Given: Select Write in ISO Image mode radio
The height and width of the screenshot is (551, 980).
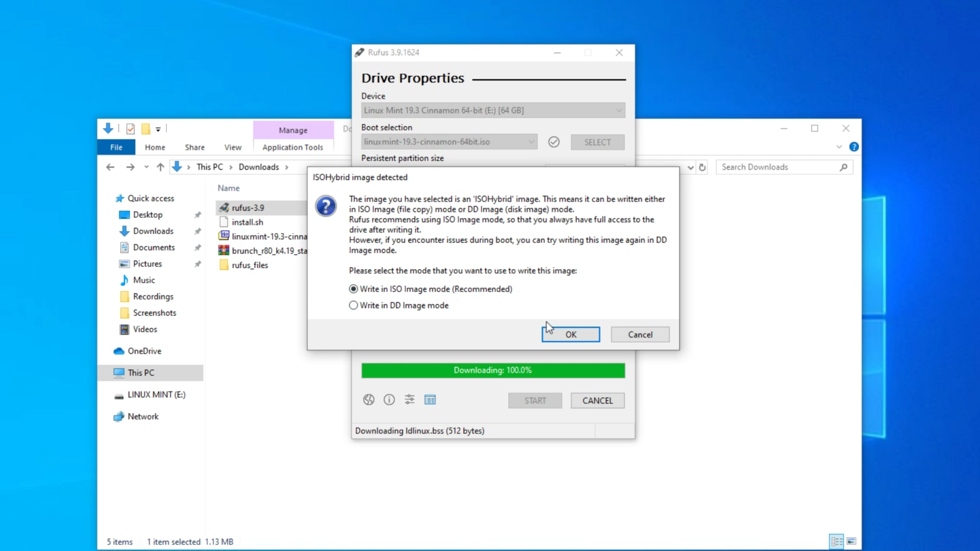Looking at the screenshot, I should pyautogui.click(x=353, y=289).
